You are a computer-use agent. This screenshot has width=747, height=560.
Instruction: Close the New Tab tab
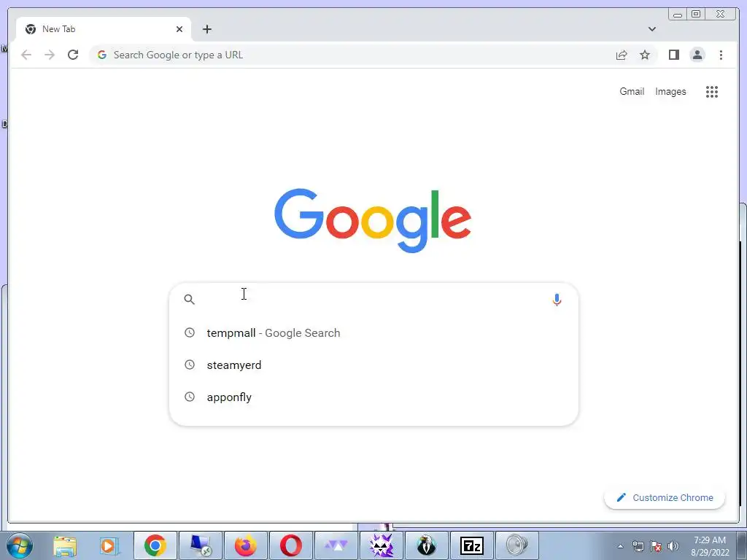tap(179, 29)
